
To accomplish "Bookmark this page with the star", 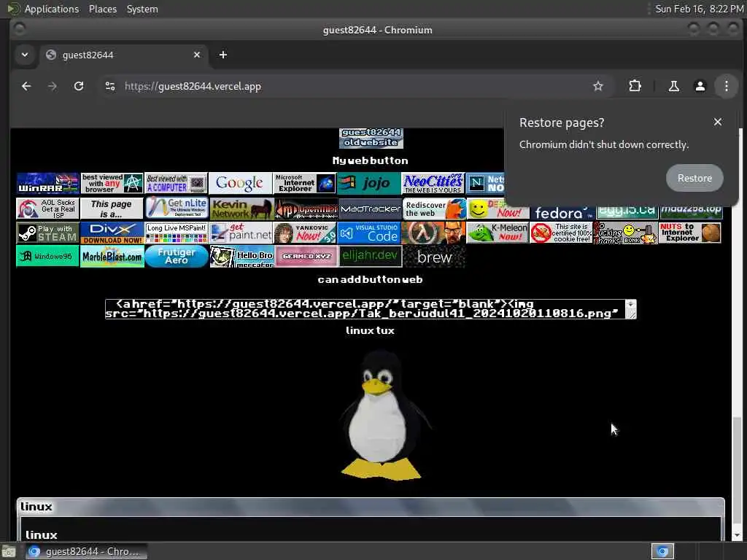I will coord(598,86).
